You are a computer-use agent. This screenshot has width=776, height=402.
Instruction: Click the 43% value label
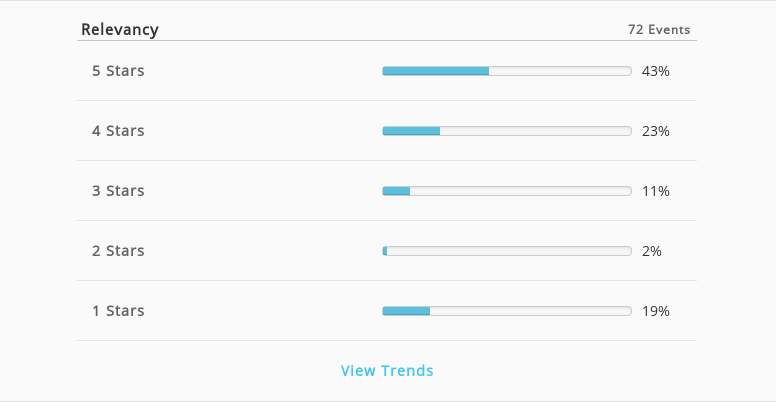(656, 71)
